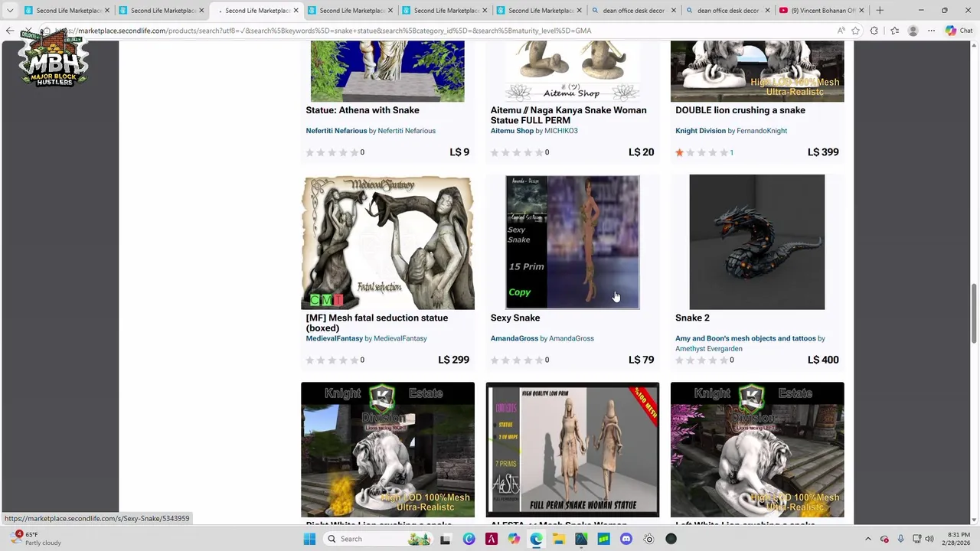
Task: Open the browser profile icon
Action: [x=913, y=31]
